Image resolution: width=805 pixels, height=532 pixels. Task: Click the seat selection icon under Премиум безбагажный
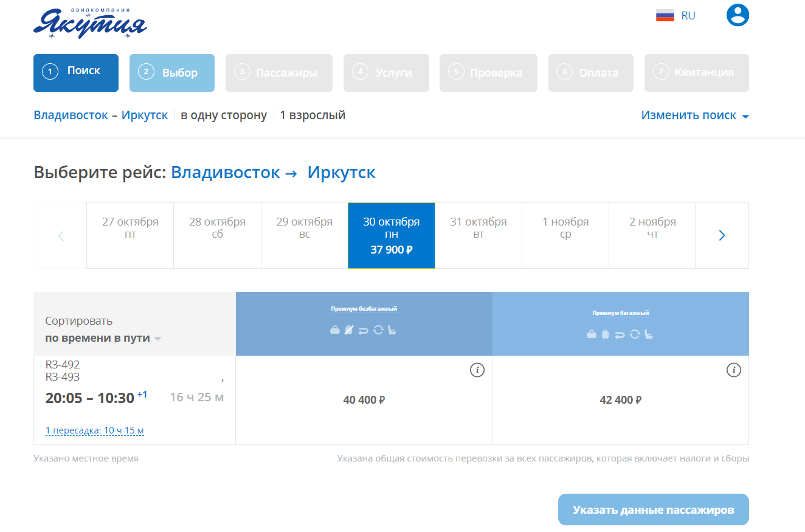(392, 330)
